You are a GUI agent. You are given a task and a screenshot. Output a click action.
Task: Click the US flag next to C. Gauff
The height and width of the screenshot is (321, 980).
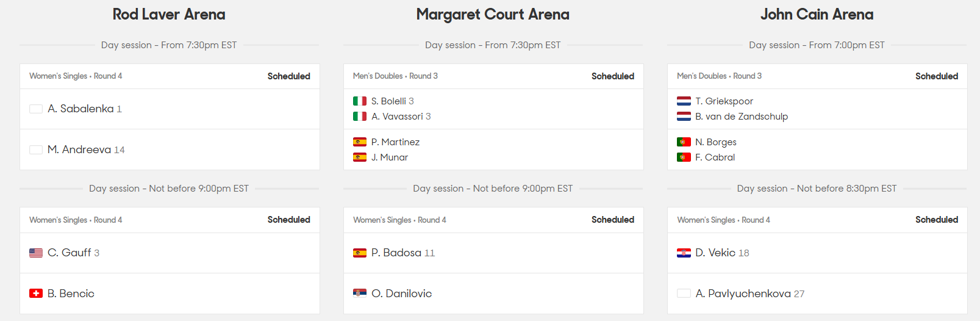tap(36, 253)
